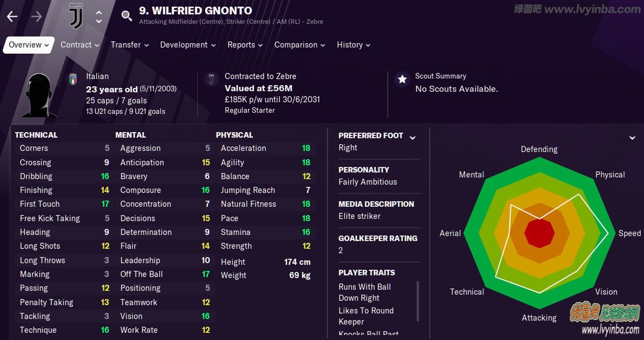Open the Development menu
Image resolution: width=644 pixels, height=340 pixels.
[188, 45]
